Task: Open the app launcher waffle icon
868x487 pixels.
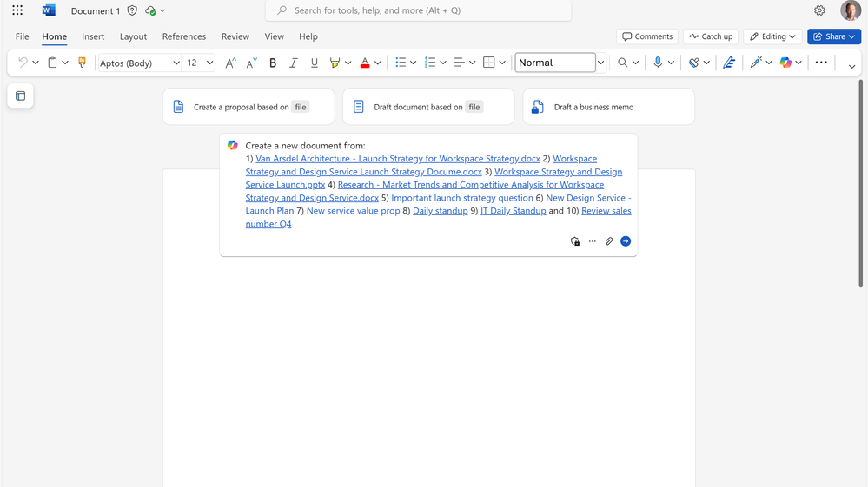Action: (x=17, y=10)
